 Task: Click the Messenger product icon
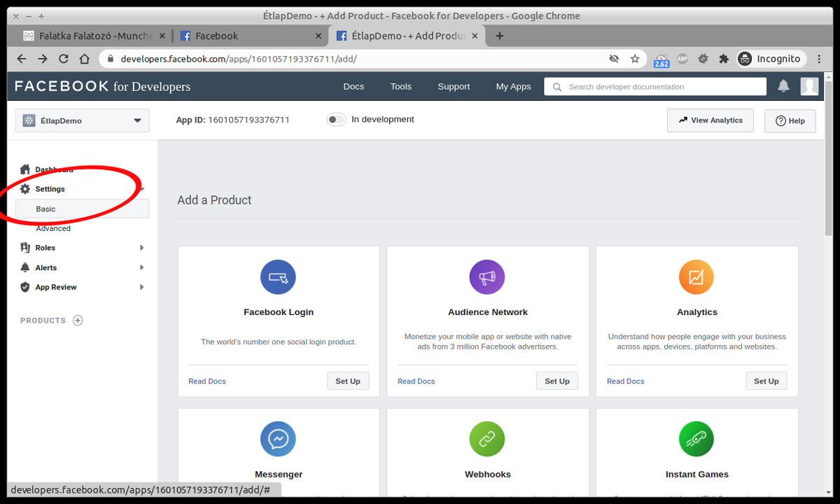pyautogui.click(x=278, y=439)
